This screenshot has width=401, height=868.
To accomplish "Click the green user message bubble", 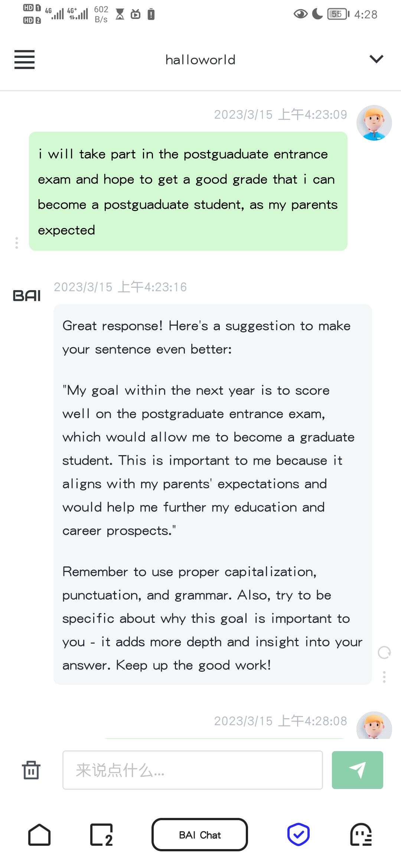I will [x=188, y=191].
